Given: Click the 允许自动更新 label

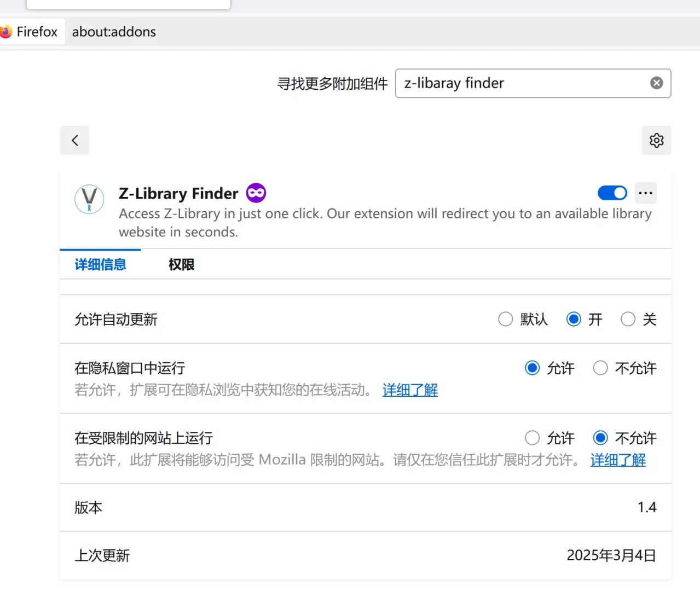Looking at the screenshot, I should pyautogui.click(x=116, y=320).
